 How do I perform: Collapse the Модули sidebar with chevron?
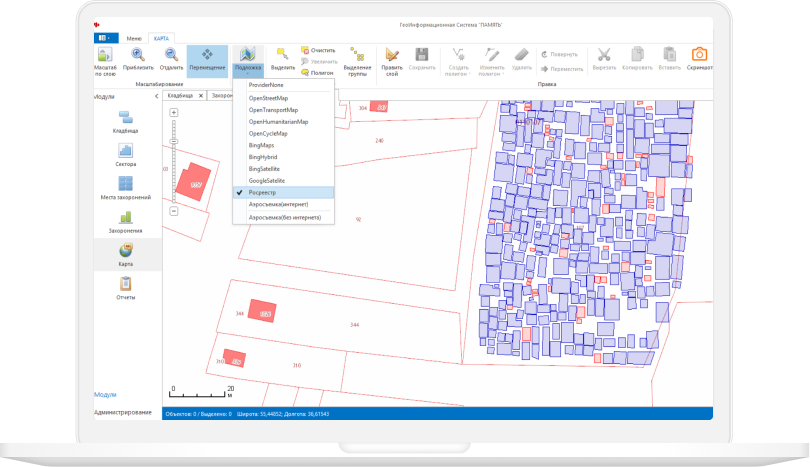coord(157,96)
